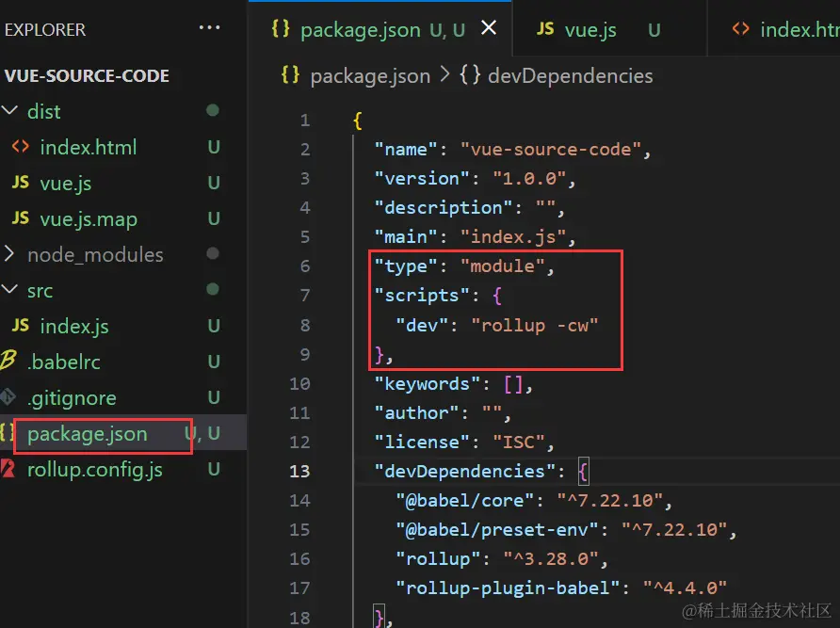Click the "@babel/preset-env" dependency key
Image resolution: width=840 pixels, height=628 pixels.
click(x=496, y=529)
